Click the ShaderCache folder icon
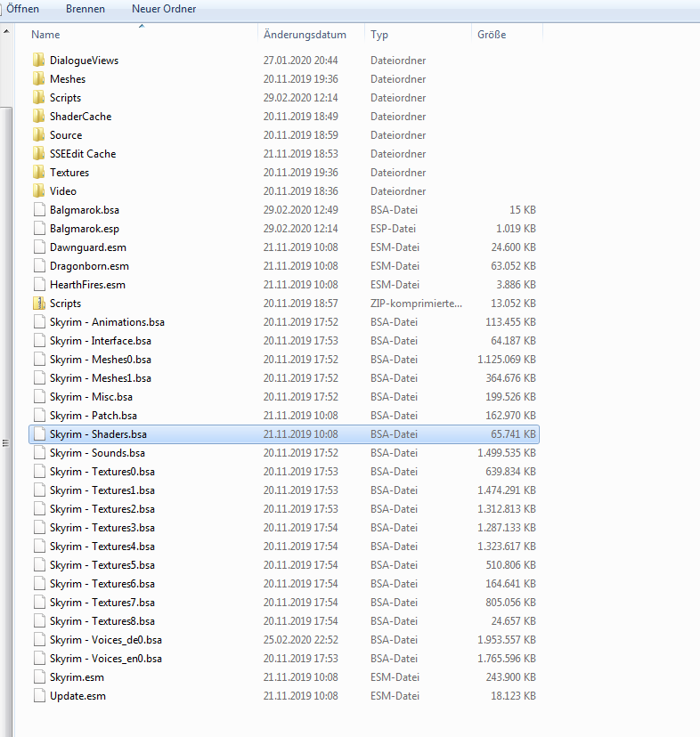The width and height of the screenshot is (700, 737). tap(38, 117)
